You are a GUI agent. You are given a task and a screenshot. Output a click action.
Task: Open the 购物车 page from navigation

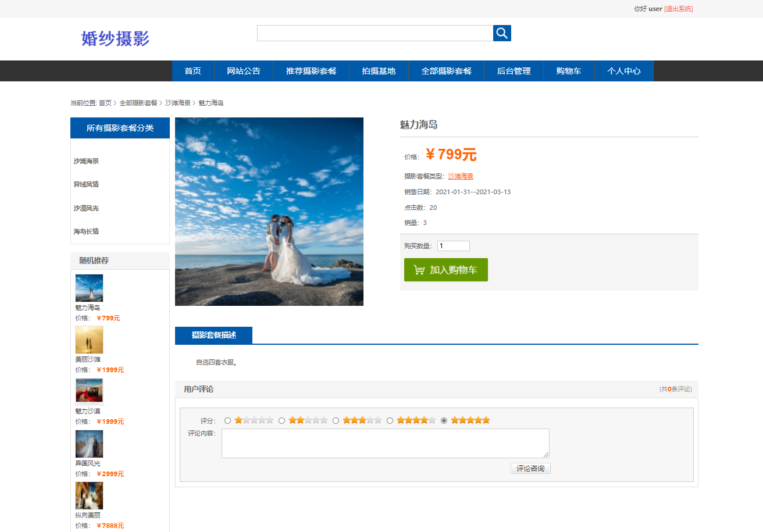point(569,70)
